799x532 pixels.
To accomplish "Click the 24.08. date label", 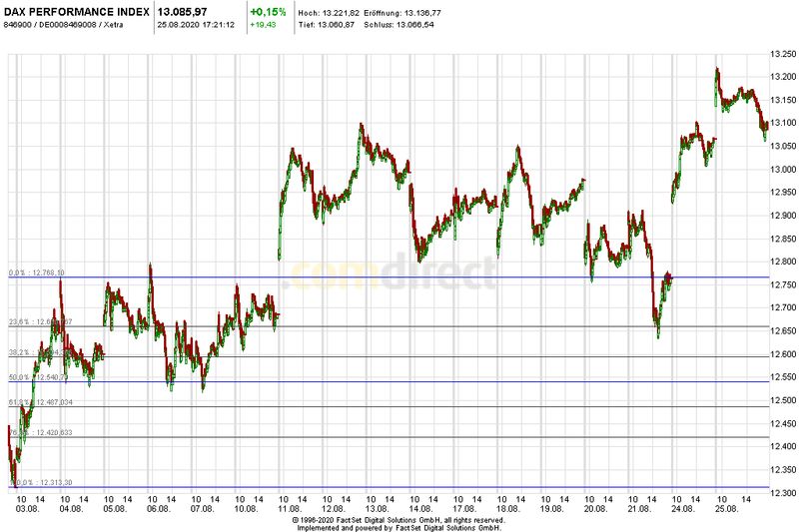I will pos(683,509).
